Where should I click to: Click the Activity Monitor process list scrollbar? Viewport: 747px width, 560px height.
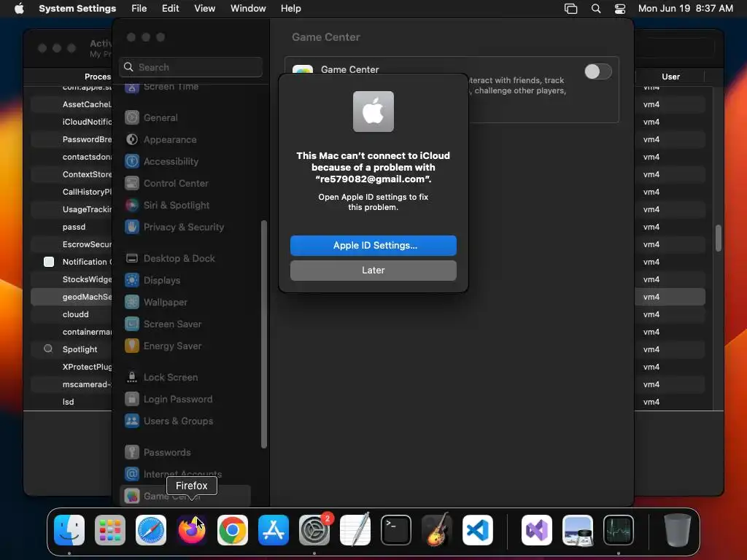(719, 238)
